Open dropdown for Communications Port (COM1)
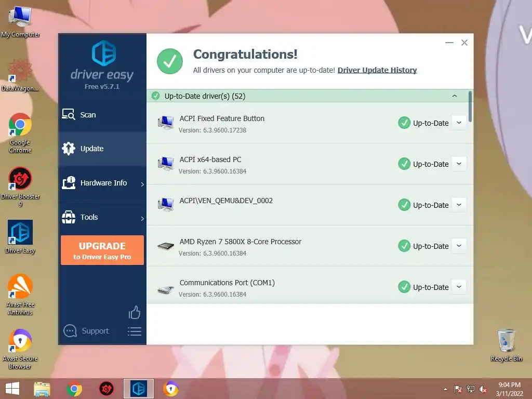The image size is (532, 399). 459,287
